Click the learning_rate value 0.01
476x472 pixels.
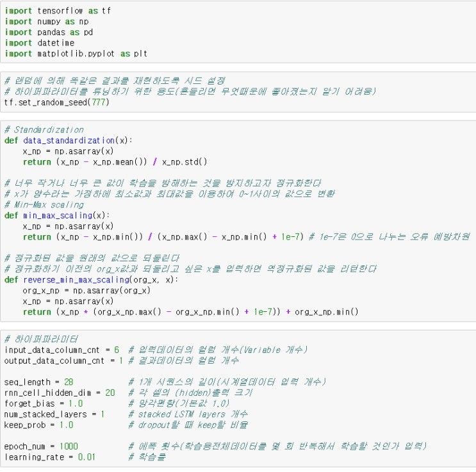[x=86, y=457]
